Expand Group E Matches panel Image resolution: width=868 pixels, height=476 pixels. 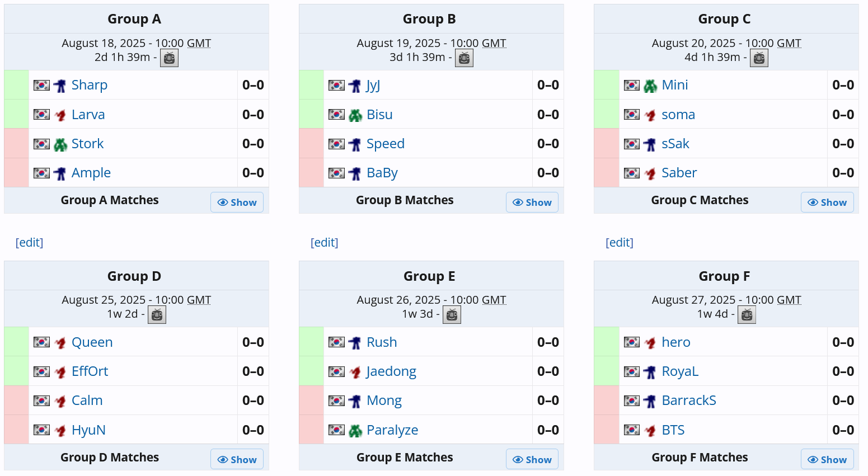532,460
